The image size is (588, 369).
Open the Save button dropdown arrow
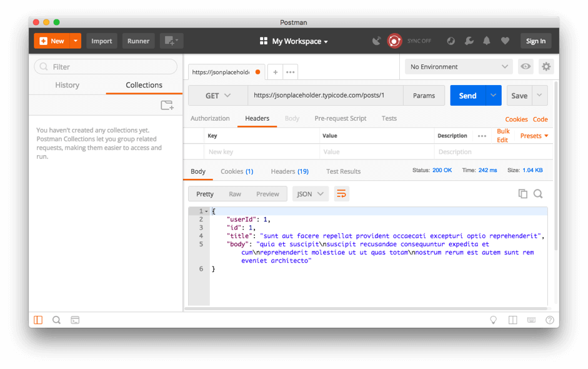(540, 96)
